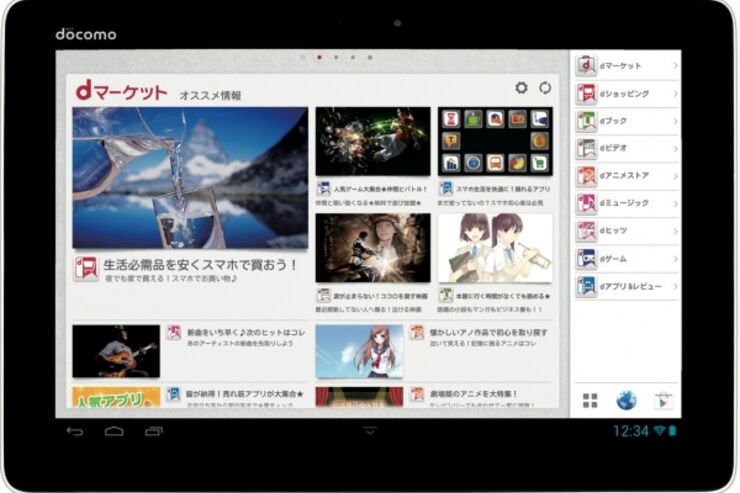Tap the dビデオ icon in the sidebar

click(x=586, y=148)
